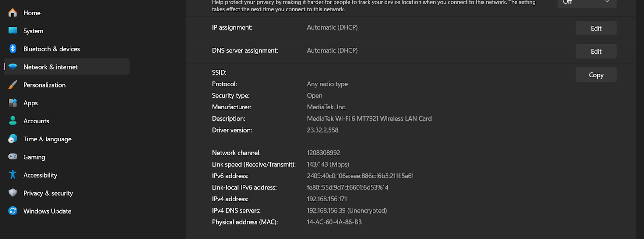
Task: Click the Accounts person icon
Action: (x=13, y=121)
